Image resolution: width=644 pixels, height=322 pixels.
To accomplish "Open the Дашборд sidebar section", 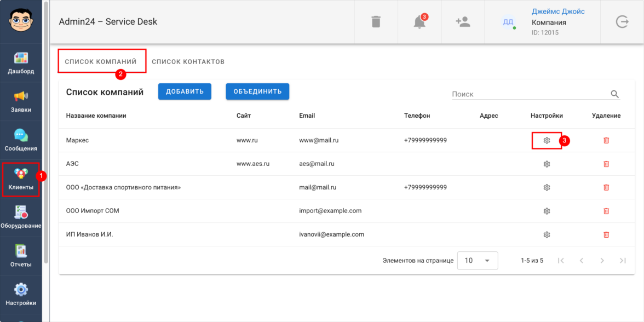I will click(21, 63).
